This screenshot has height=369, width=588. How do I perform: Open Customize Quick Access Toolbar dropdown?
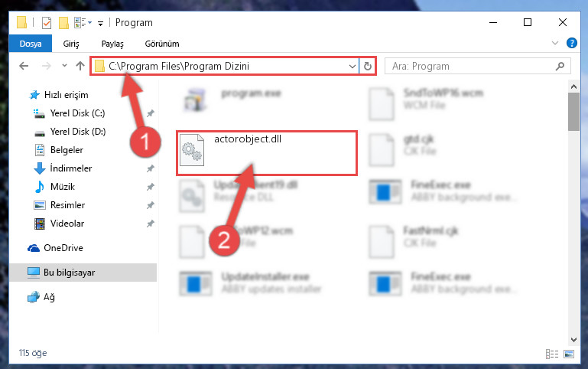pyautogui.click(x=100, y=23)
